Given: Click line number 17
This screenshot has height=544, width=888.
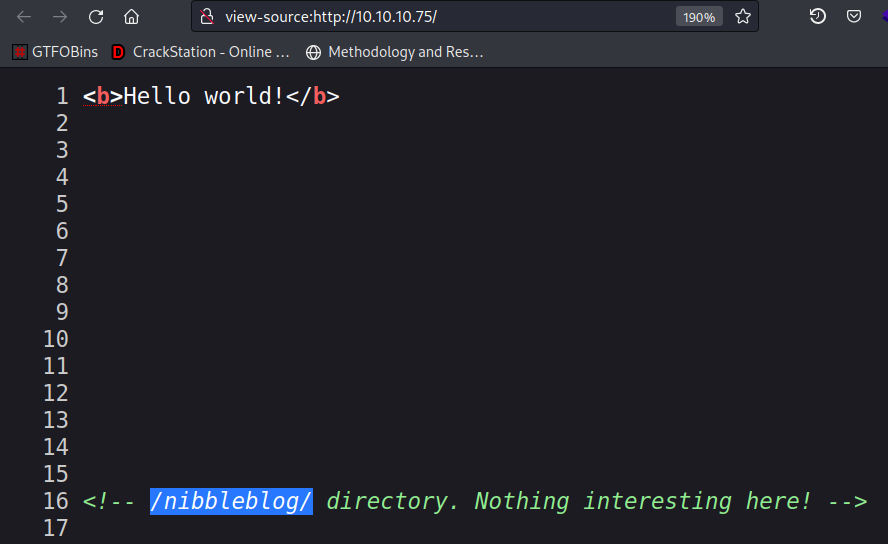Looking at the screenshot, I should (56, 528).
